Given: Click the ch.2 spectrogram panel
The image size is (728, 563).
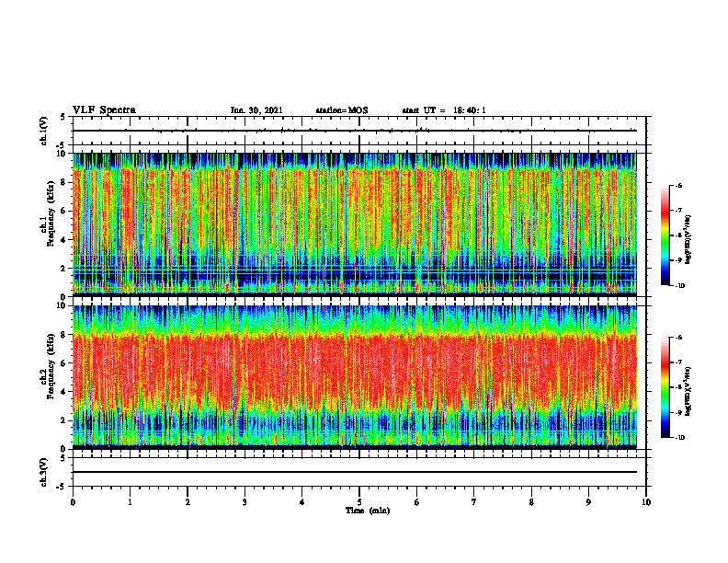Looking at the screenshot, I should (x=355, y=377).
